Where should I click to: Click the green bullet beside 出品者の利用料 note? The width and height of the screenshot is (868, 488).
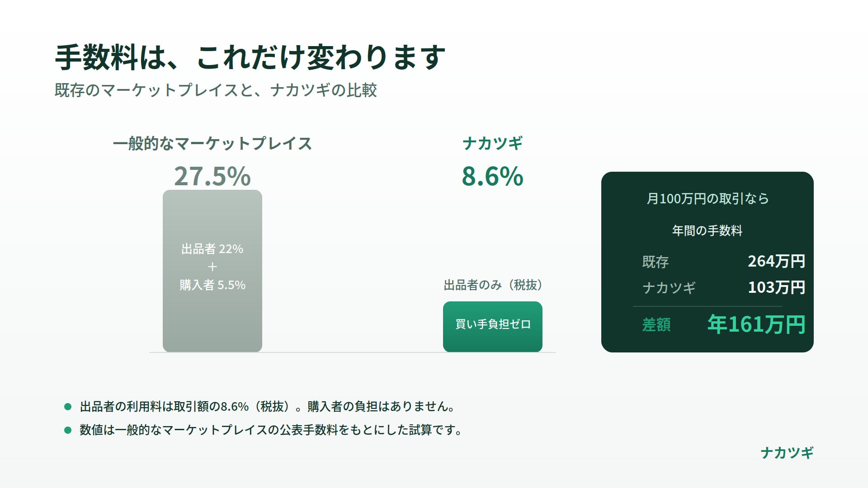68,407
